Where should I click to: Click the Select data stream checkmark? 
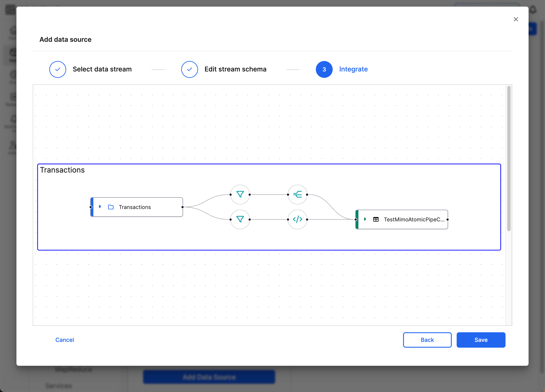pyautogui.click(x=57, y=69)
